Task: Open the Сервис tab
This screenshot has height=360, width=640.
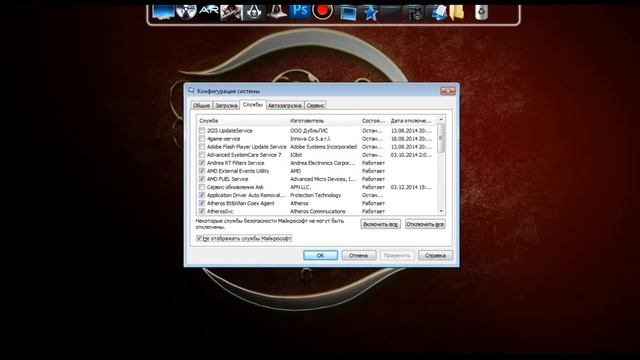Action: pyautogui.click(x=315, y=106)
